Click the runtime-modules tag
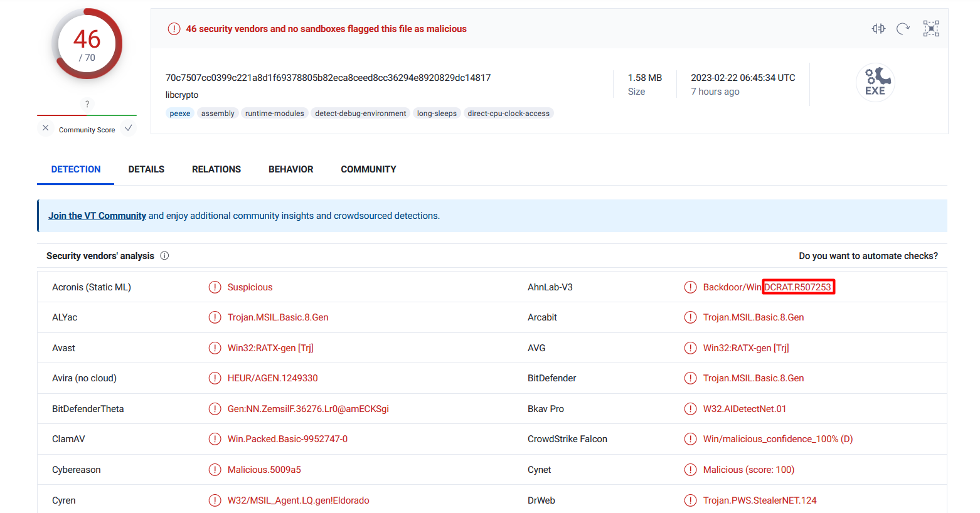 pos(275,114)
